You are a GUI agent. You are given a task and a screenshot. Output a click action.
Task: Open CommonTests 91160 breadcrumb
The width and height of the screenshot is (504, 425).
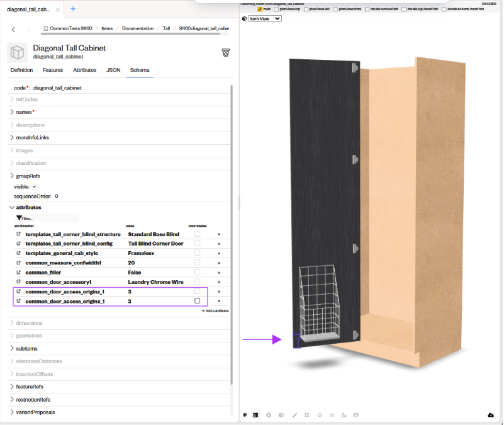click(68, 28)
